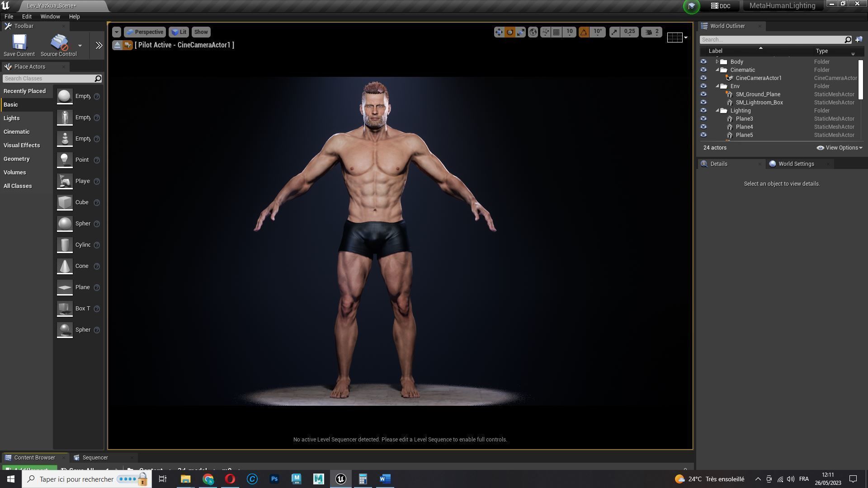The height and width of the screenshot is (488, 868).
Task: Select the rotate gizmo tool
Action: click(510, 32)
